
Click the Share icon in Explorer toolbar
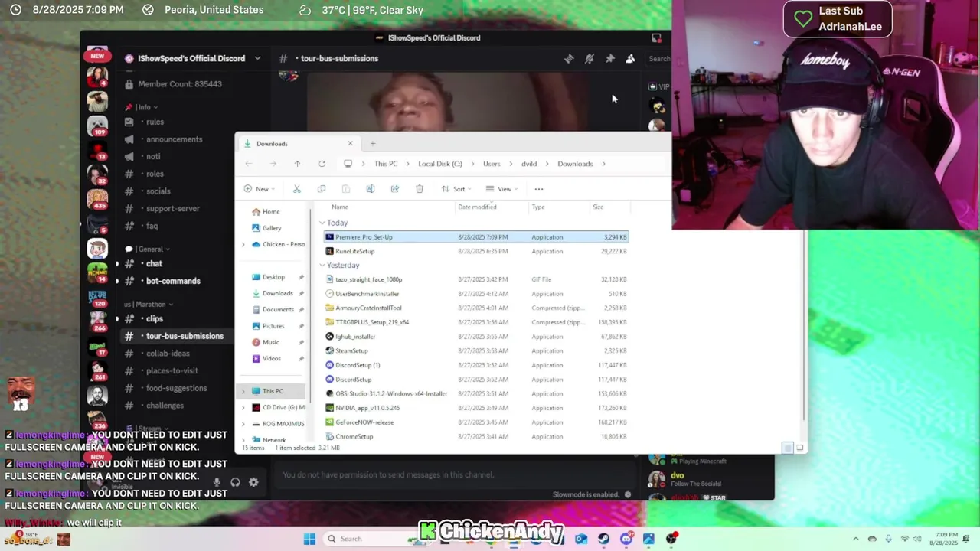point(395,189)
